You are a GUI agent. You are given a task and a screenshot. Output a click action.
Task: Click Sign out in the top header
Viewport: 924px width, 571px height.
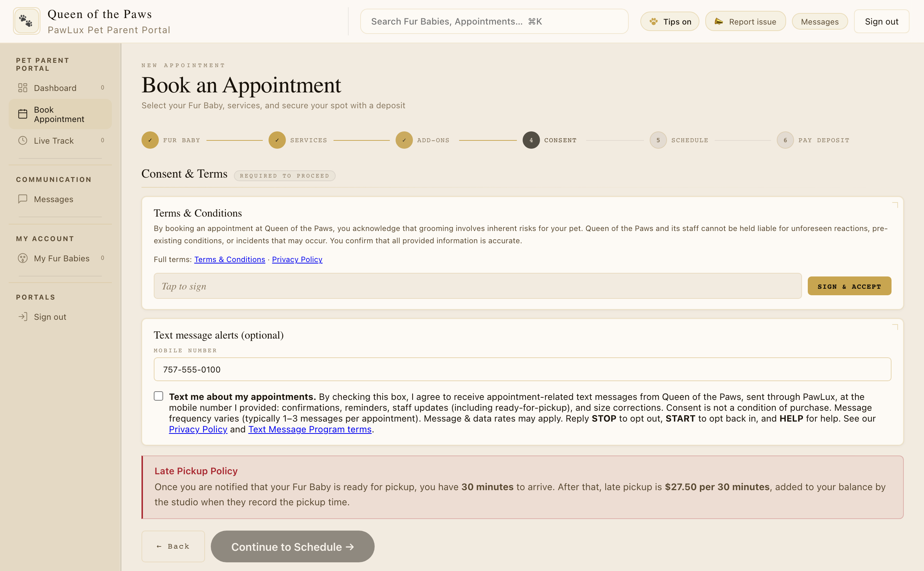point(881,22)
